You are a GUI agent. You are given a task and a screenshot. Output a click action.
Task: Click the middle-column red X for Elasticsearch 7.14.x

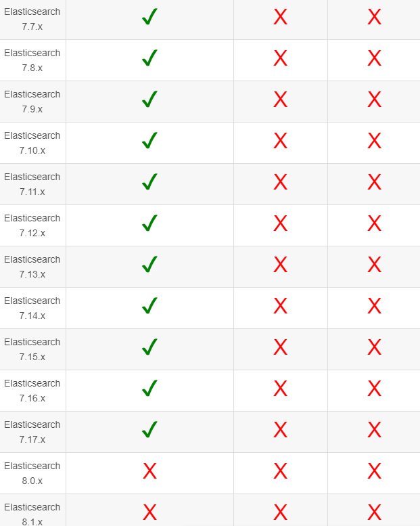click(x=280, y=307)
